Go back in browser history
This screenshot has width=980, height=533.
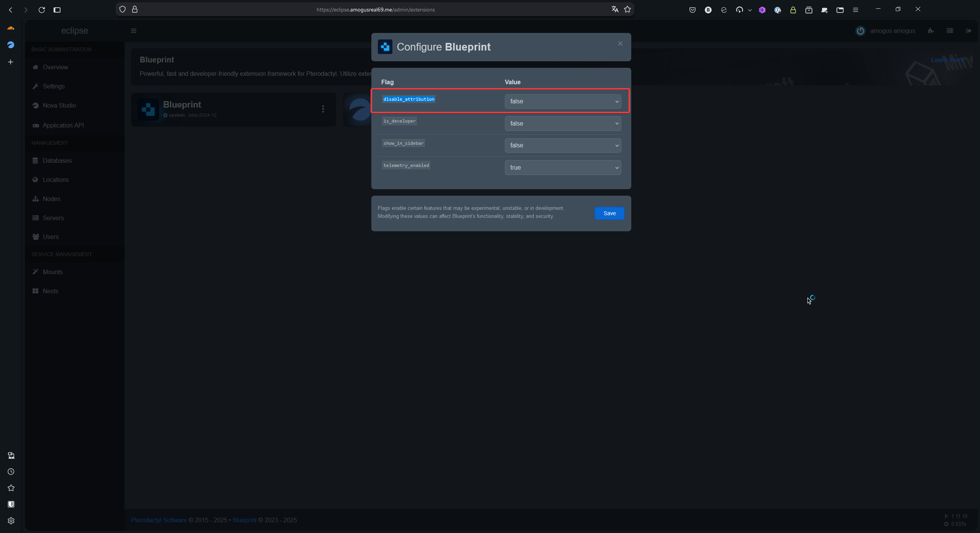[11, 10]
